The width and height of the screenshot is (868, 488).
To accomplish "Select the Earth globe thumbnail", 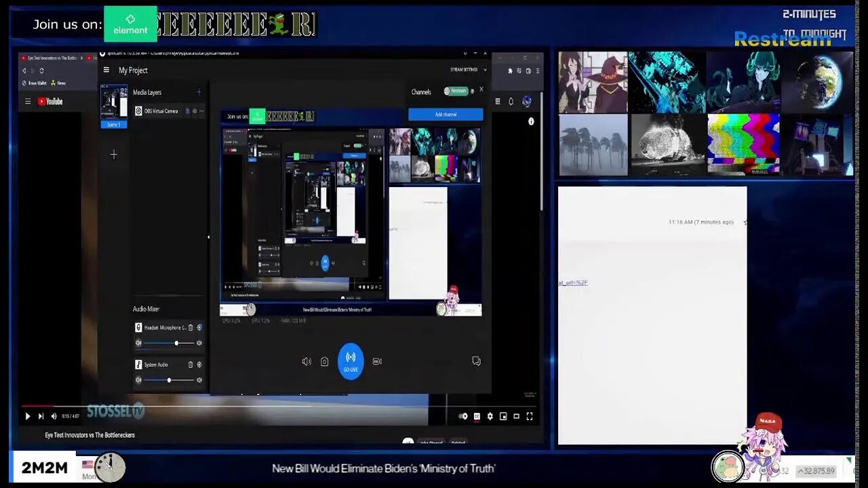I will (817, 82).
